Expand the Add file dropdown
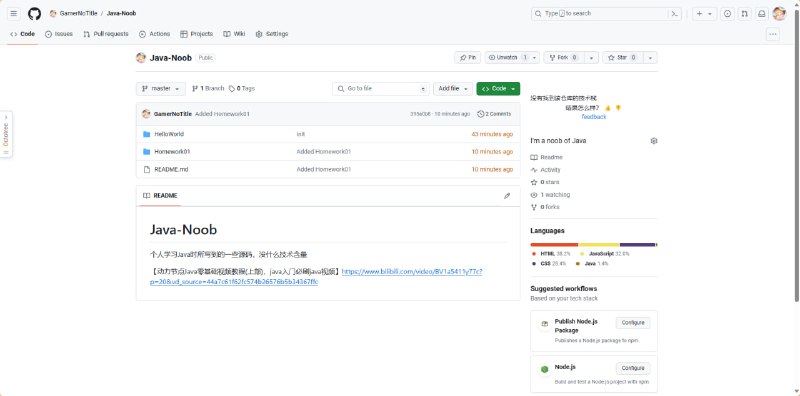The image size is (800, 396). click(x=453, y=89)
